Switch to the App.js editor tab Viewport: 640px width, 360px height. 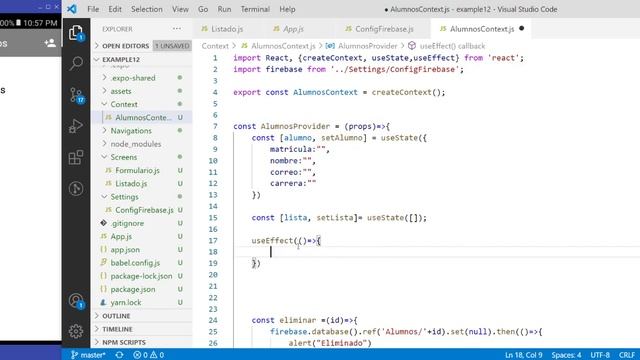pos(293,29)
